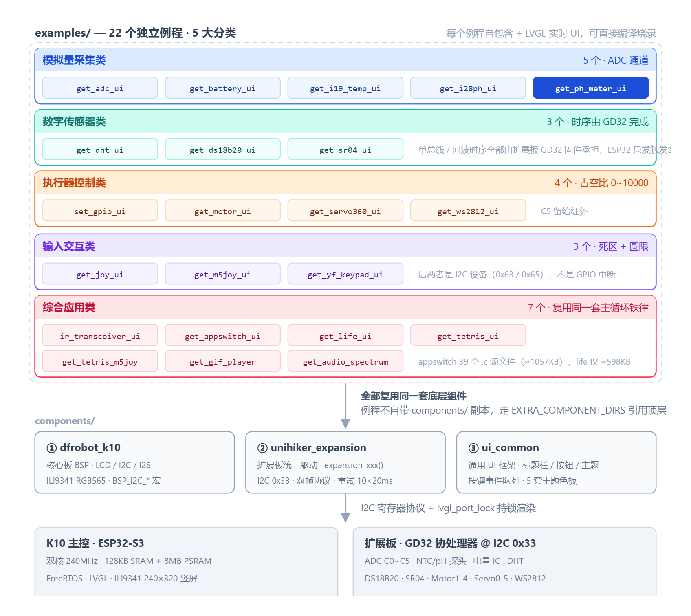Open the get_motor_ui example
Image resolution: width=691 pixels, height=616 pixels.
tap(222, 211)
